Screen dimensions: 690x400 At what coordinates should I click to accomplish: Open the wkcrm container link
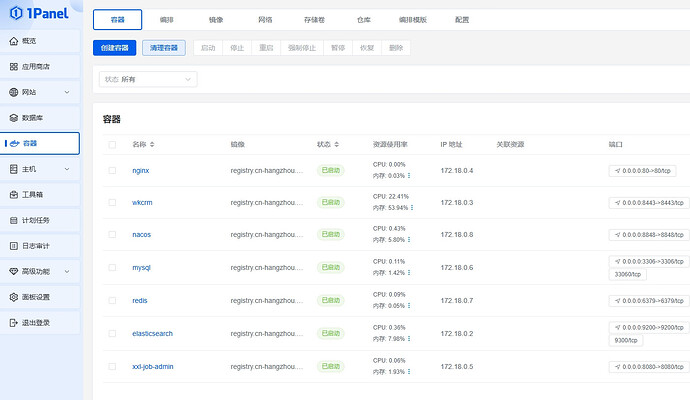(142, 202)
